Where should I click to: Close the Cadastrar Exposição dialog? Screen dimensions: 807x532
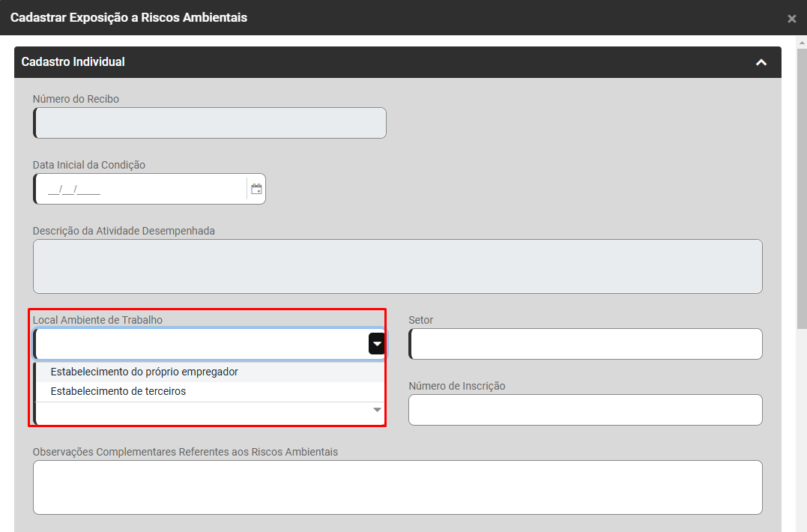click(x=791, y=19)
